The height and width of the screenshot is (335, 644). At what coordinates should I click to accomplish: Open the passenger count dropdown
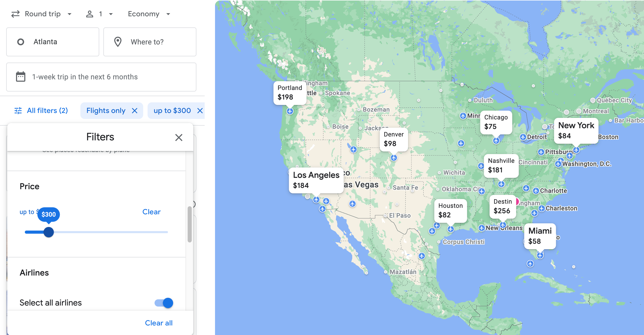[x=99, y=14]
